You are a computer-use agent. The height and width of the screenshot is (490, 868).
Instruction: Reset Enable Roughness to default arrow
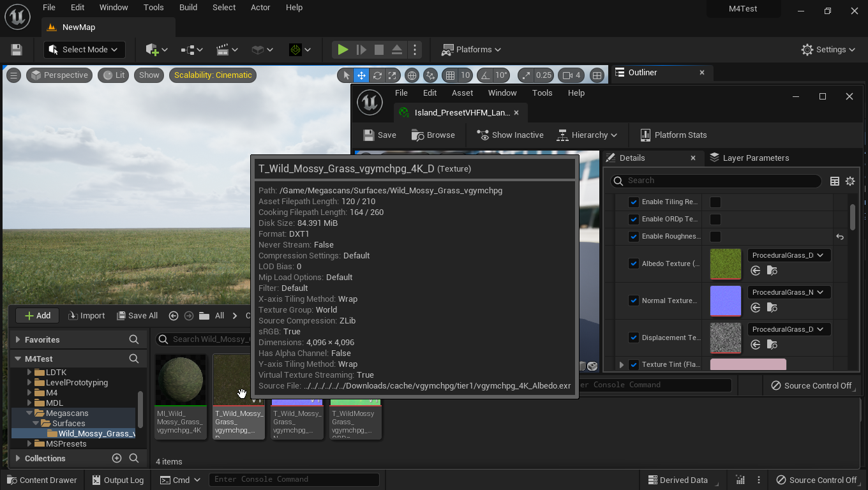click(840, 237)
